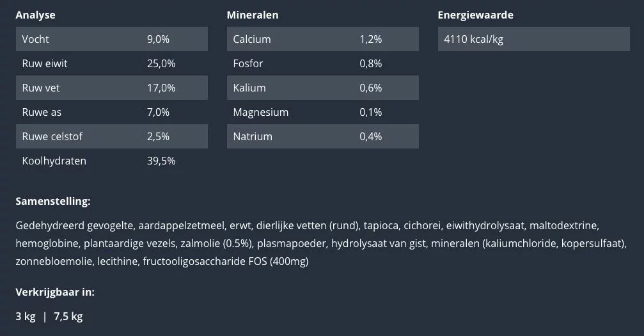This screenshot has height=336, width=644.
Task: Click the Samenstelling heading
Action: pyautogui.click(x=52, y=201)
